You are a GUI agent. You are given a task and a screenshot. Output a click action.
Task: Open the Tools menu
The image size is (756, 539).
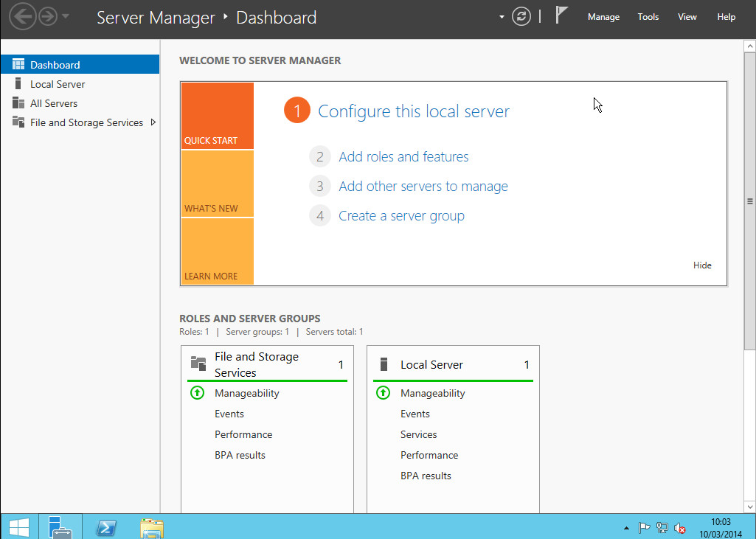(648, 17)
